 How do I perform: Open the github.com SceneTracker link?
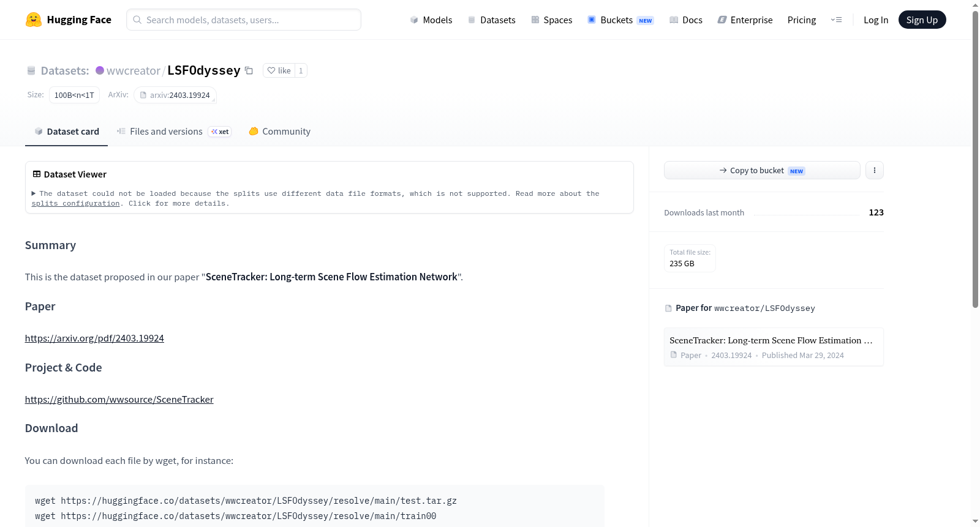point(119,399)
